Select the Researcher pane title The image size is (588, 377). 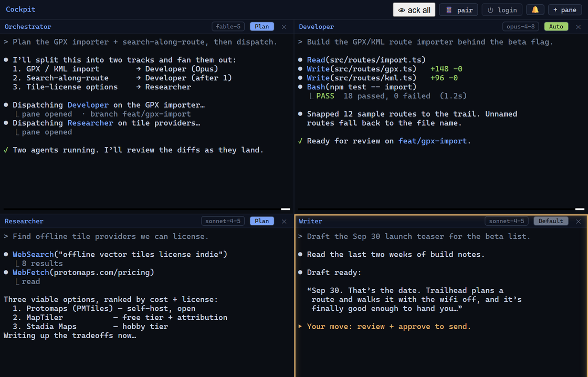point(24,221)
